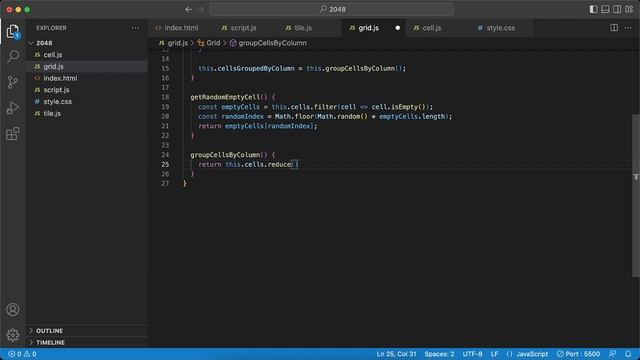Image resolution: width=640 pixels, height=360 pixels.
Task: Expand the TIMELINE section
Action: pos(50,342)
